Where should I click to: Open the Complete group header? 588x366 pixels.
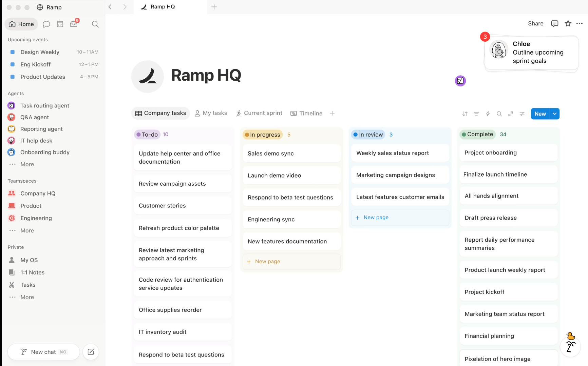477,134
